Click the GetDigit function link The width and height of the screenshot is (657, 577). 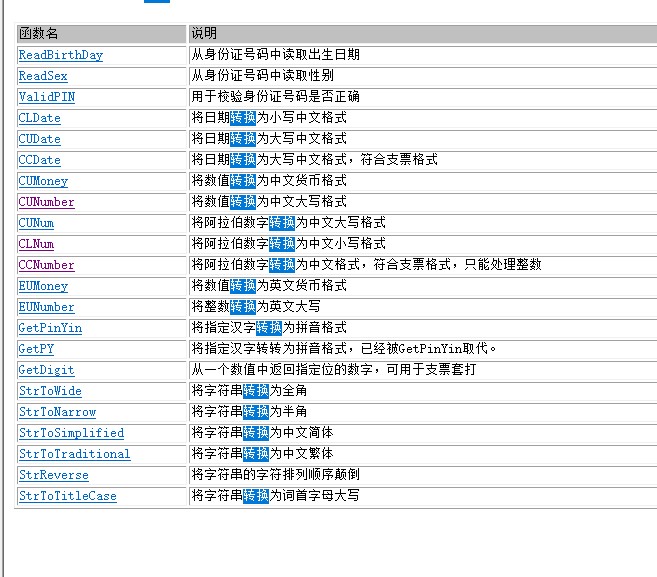pos(47,370)
